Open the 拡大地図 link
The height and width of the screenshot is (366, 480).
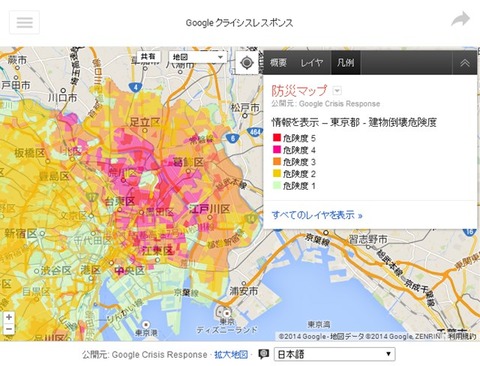click(231, 354)
